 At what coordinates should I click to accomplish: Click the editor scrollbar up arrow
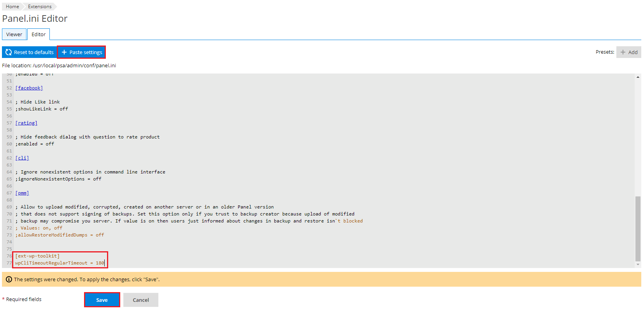point(638,77)
